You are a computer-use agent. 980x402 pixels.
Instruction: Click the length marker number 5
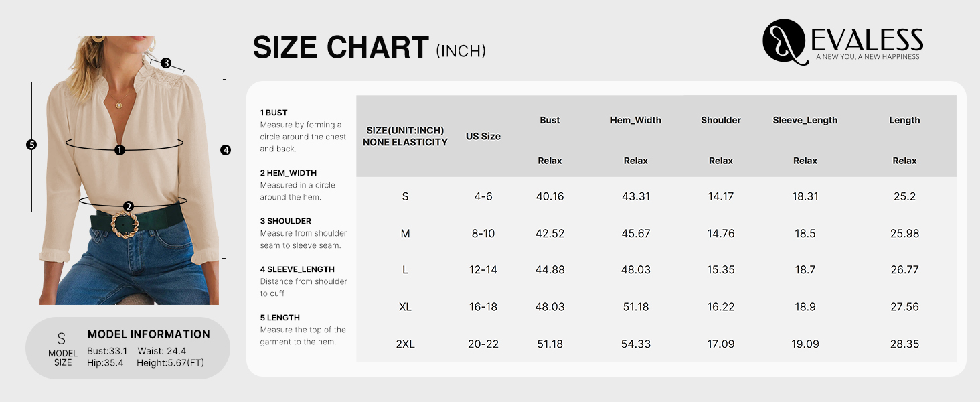pyautogui.click(x=31, y=145)
